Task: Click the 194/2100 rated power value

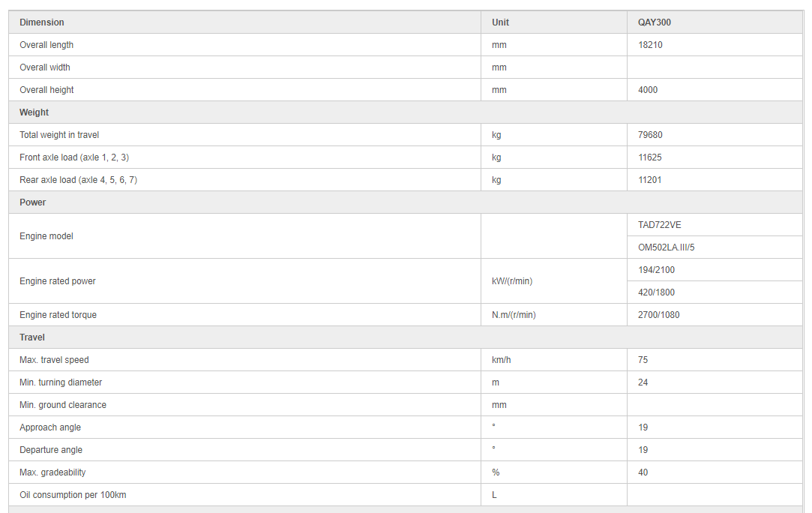Action: tap(656, 270)
